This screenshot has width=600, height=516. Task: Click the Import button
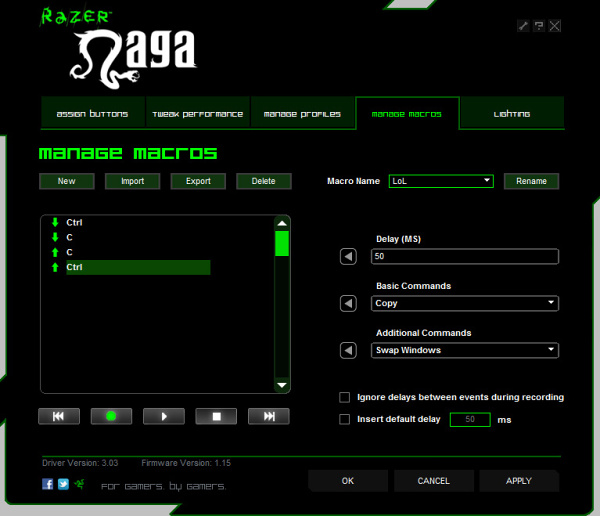pos(132,181)
